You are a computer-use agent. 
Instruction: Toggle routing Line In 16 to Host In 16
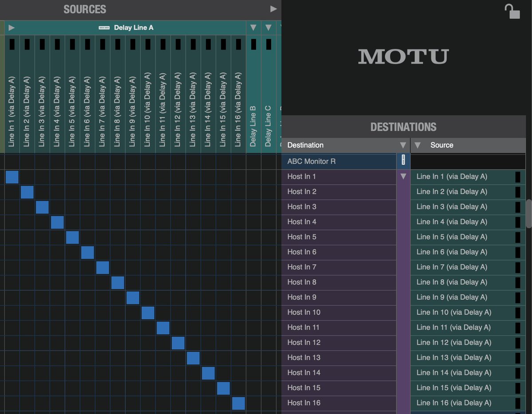(x=239, y=403)
